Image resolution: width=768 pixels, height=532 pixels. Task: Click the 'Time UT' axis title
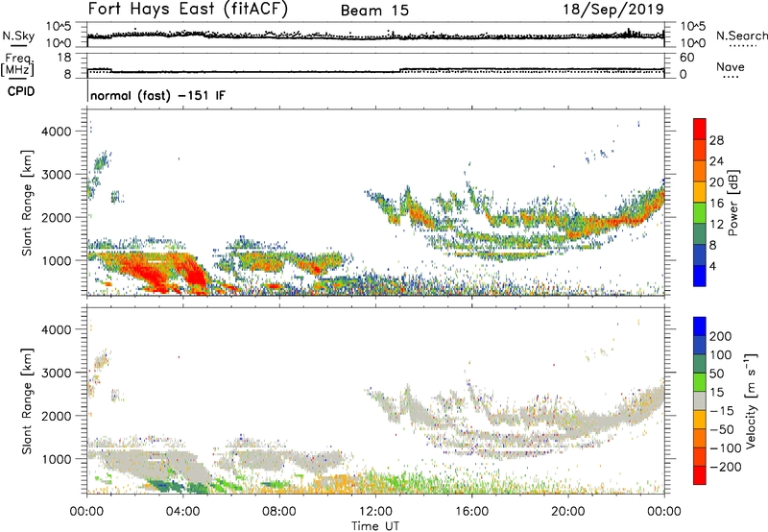tap(375, 526)
